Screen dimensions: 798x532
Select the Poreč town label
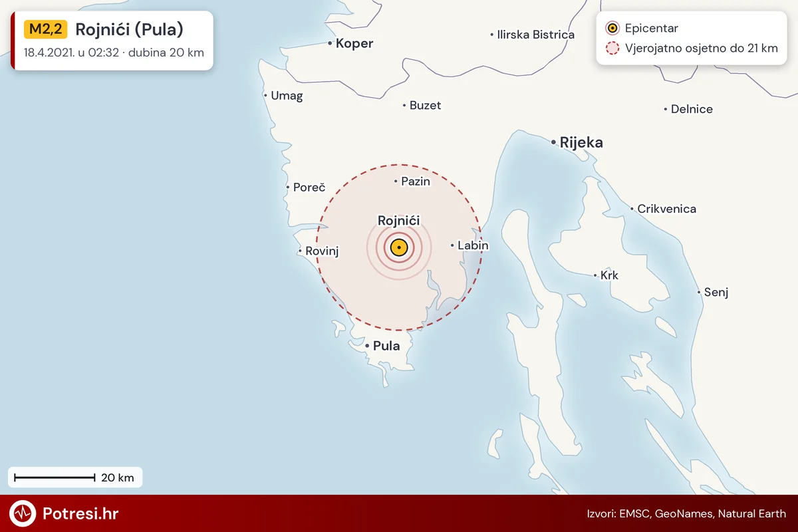309,188
